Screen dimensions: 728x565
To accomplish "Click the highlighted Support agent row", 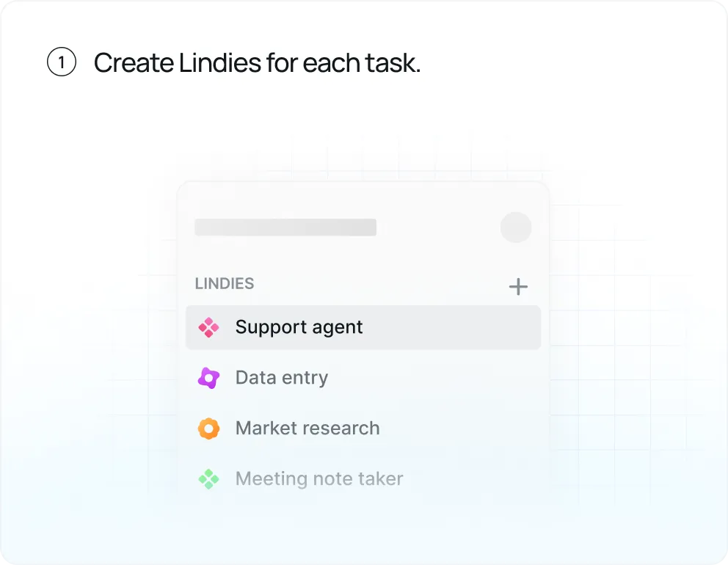I will [x=363, y=327].
